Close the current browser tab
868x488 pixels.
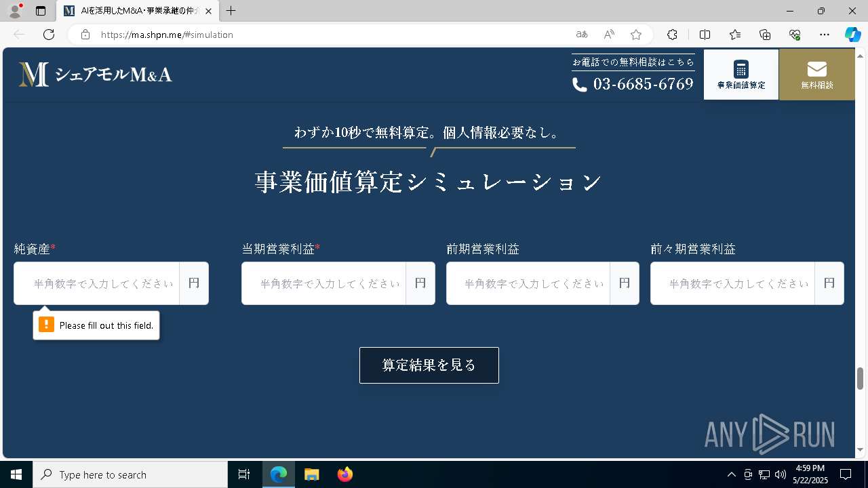208,12
